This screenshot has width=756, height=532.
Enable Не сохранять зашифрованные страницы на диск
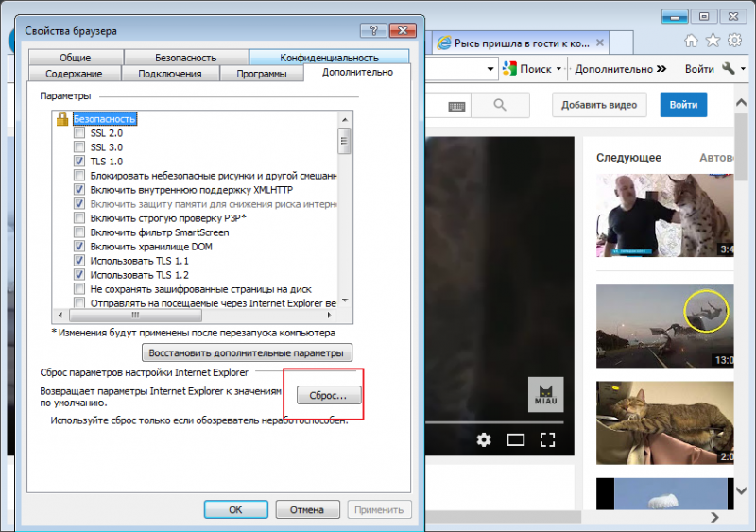click(x=79, y=289)
